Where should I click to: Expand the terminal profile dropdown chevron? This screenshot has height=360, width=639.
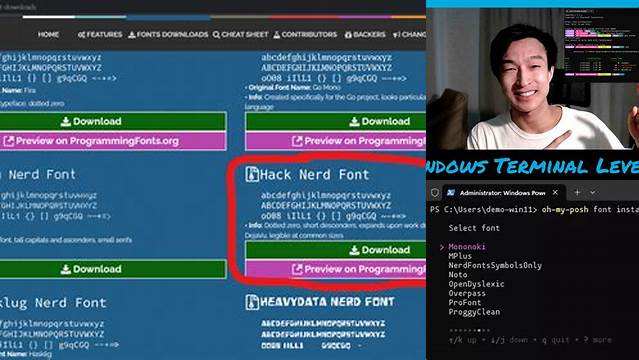(x=593, y=192)
